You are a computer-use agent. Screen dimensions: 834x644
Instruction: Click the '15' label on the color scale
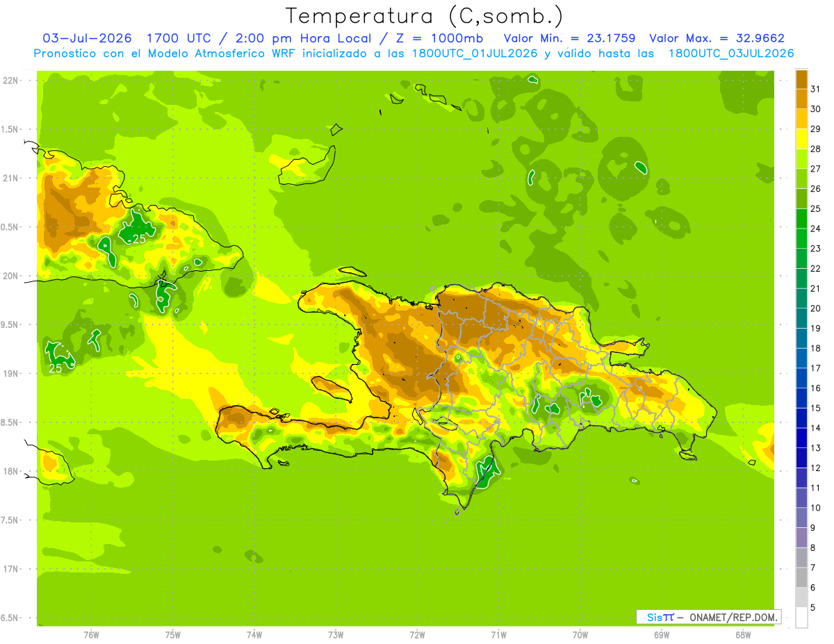[x=816, y=408]
